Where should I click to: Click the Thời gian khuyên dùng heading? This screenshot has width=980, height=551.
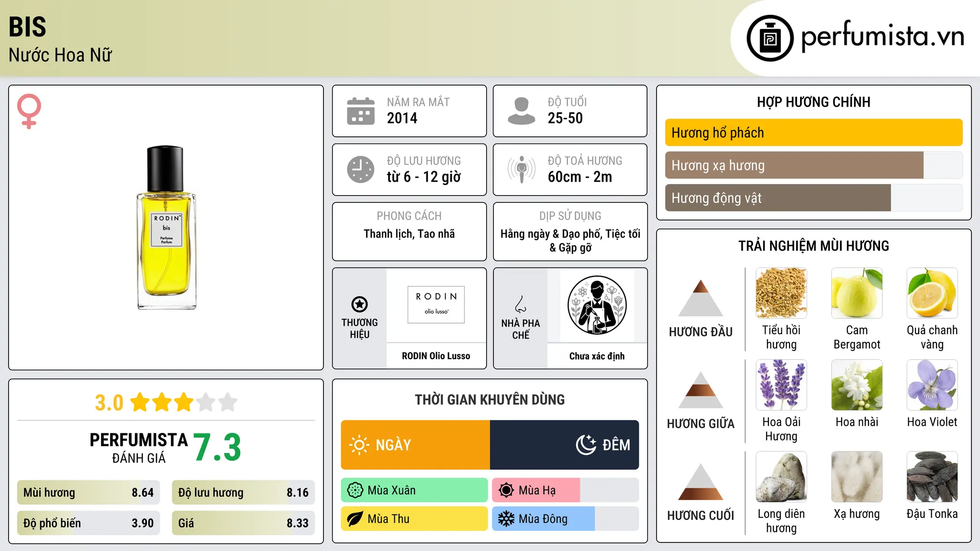[x=490, y=399]
